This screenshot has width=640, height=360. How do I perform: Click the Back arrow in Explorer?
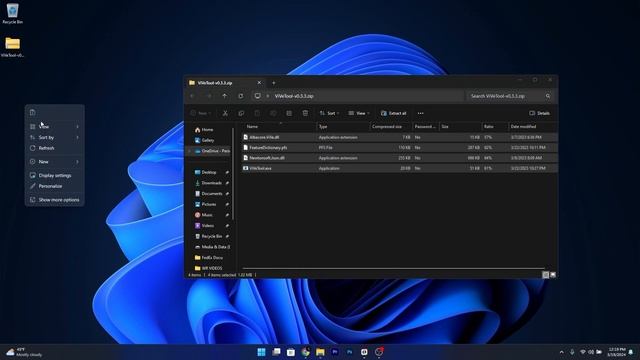coord(193,96)
